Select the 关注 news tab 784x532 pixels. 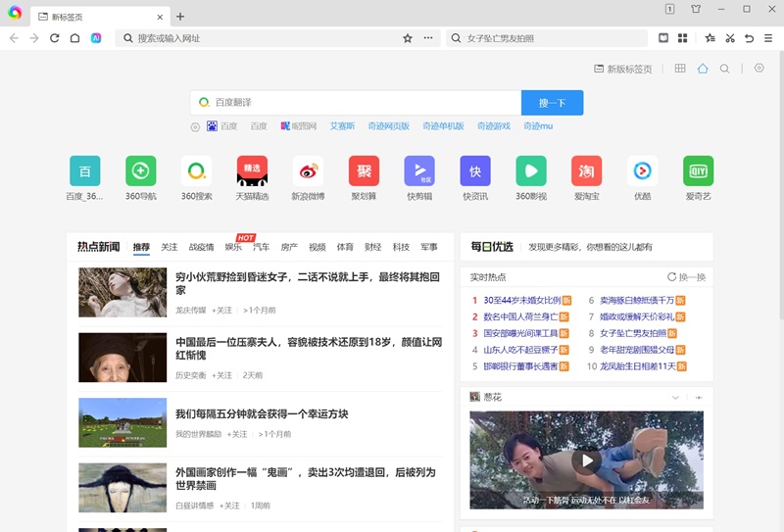coord(169,247)
